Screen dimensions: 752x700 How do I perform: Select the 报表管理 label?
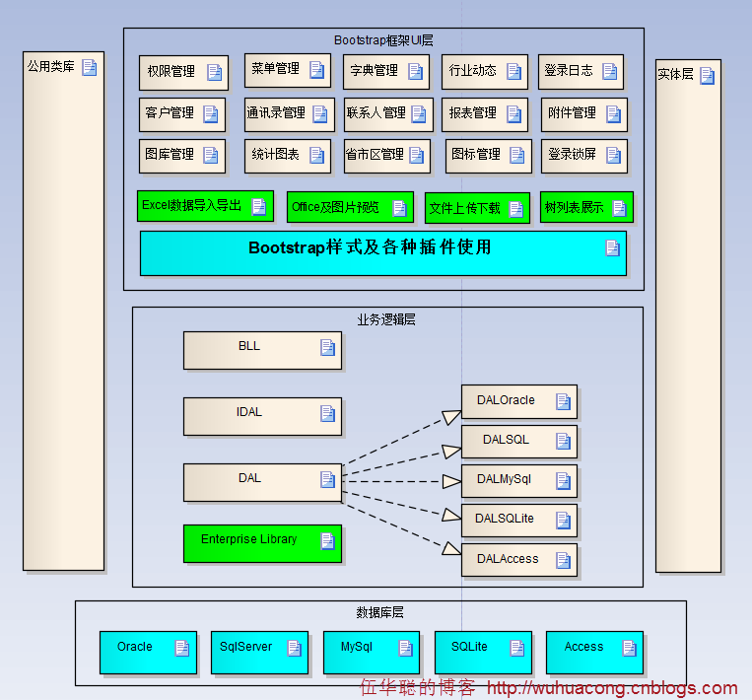473,113
